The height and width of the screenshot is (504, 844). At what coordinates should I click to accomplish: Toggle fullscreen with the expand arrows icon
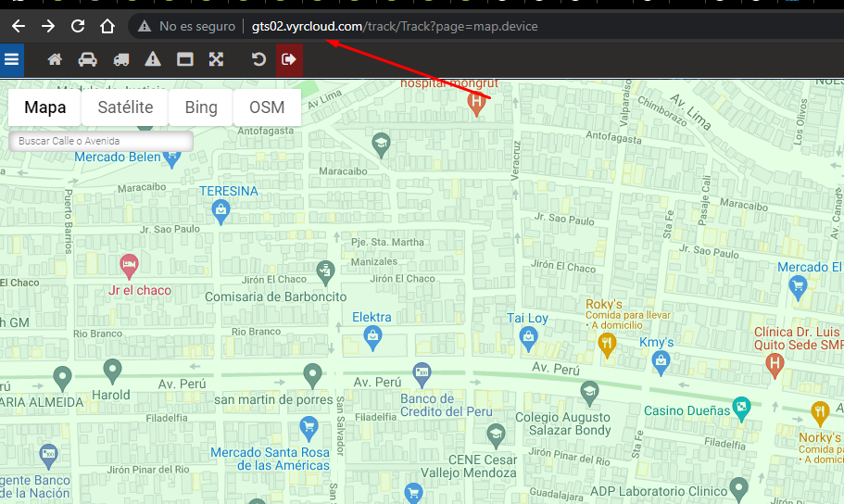[216, 60]
